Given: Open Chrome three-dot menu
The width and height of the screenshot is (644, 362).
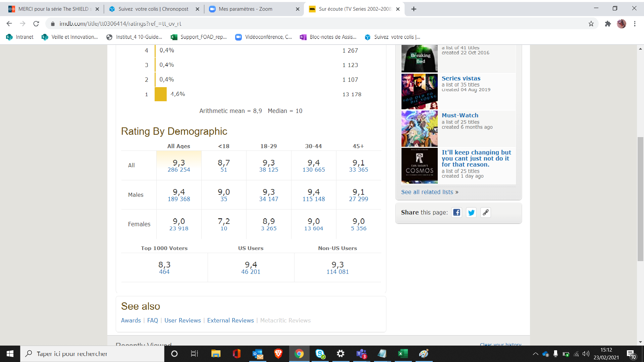Looking at the screenshot, I should 635,24.
